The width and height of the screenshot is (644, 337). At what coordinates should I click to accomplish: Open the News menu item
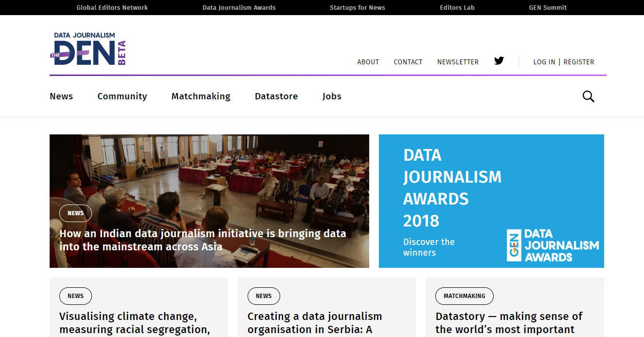61,96
